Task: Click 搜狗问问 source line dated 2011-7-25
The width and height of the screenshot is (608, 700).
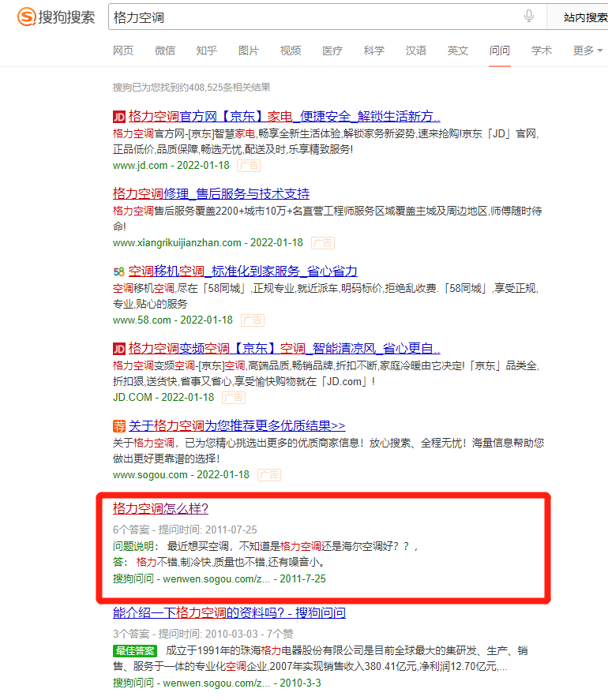Action: 219,578
